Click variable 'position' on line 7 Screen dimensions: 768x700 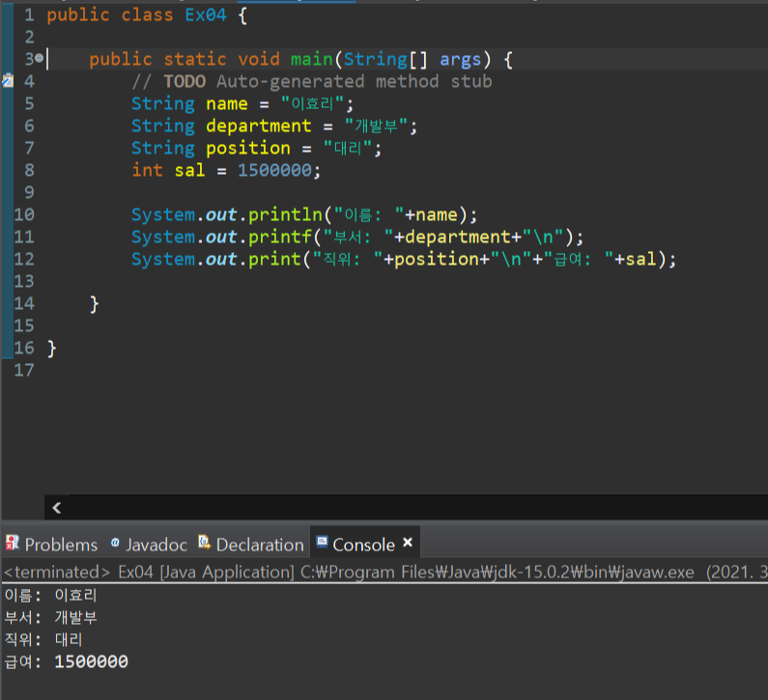248,148
